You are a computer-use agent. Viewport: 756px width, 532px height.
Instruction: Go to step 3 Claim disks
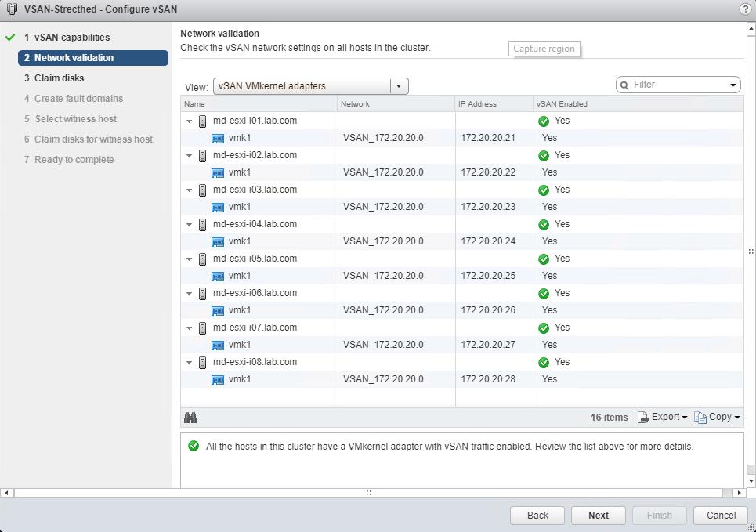54,78
